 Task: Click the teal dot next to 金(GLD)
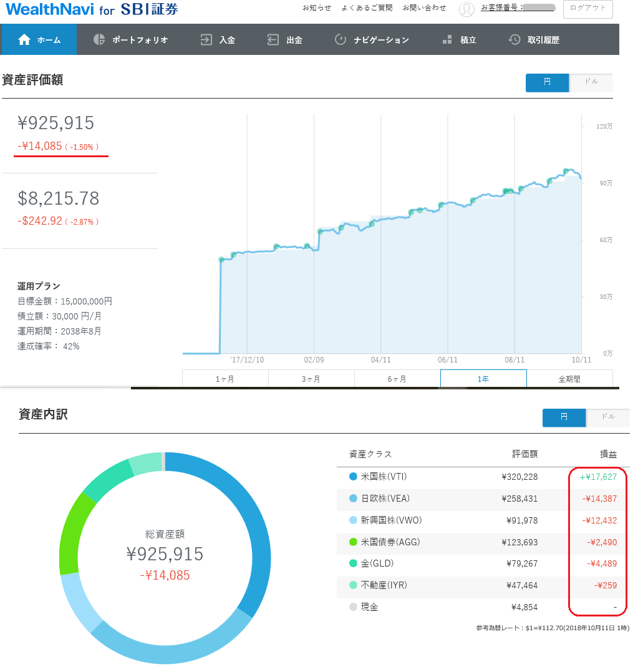point(353,563)
